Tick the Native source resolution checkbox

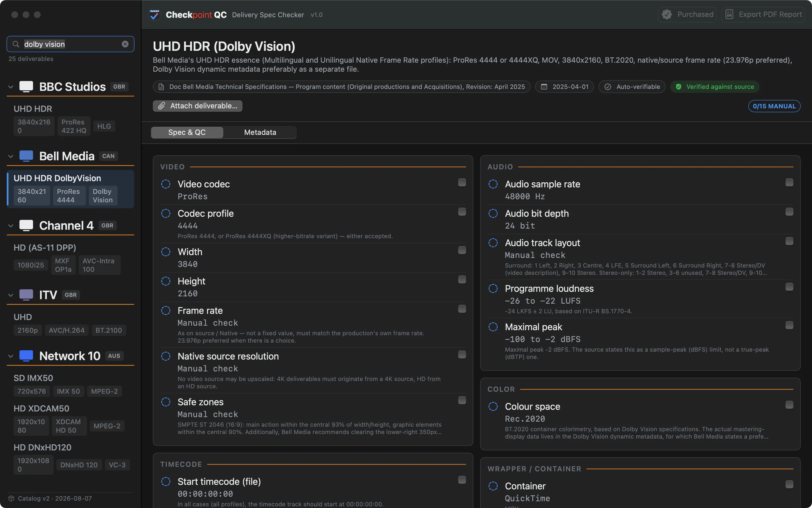click(462, 354)
